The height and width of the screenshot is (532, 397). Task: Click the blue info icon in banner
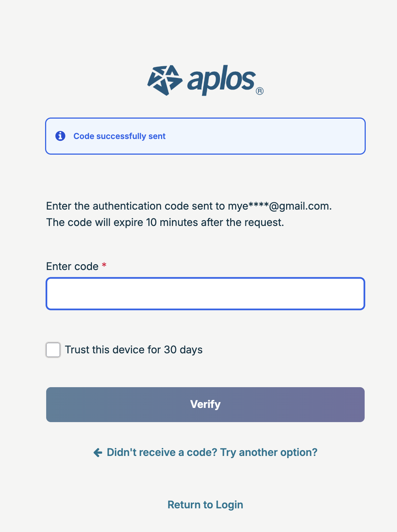tap(60, 136)
